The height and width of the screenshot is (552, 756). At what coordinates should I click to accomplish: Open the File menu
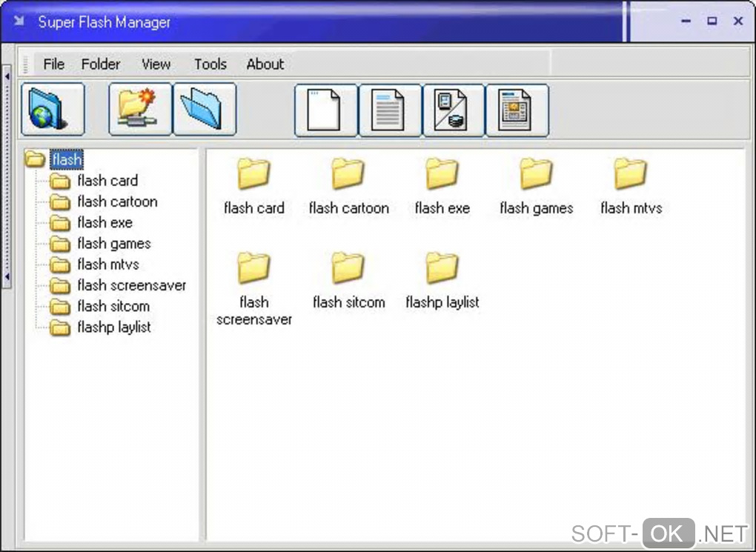[53, 64]
